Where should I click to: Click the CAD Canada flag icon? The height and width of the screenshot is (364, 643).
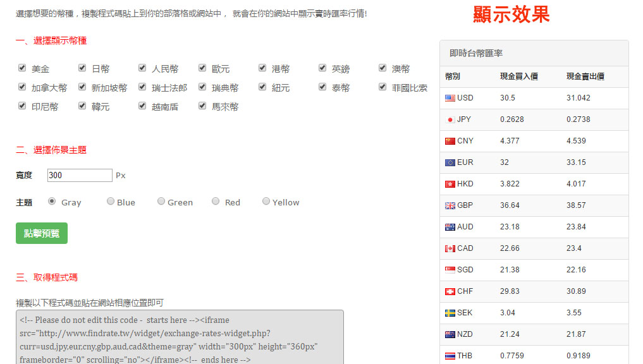tap(450, 248)
